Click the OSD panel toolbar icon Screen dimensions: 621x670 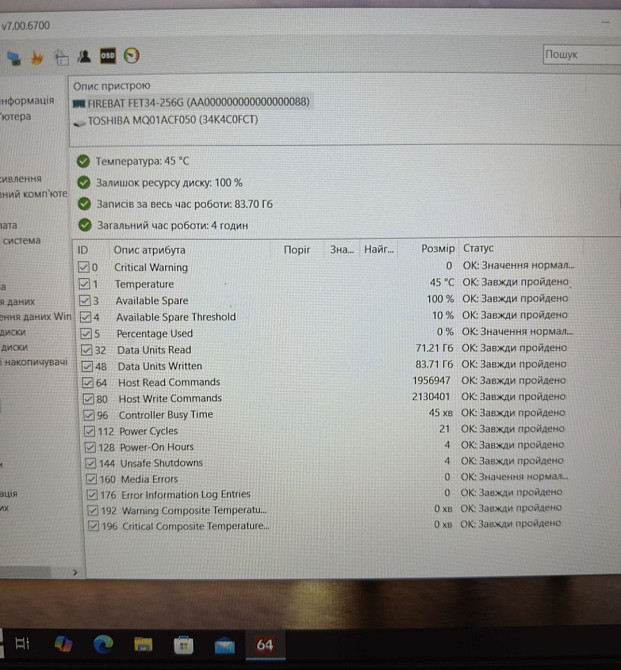[108, 57]
